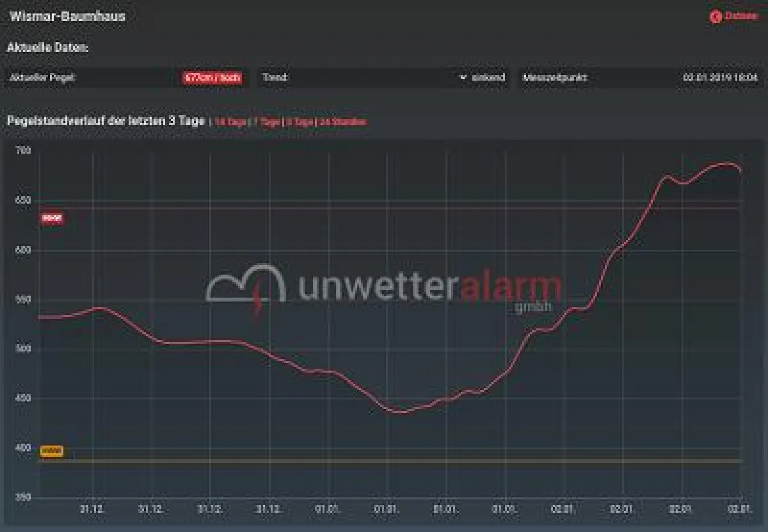Click the 'Aktueller Pegel:' label
This screenshot has width=768, height=532.
43,77
